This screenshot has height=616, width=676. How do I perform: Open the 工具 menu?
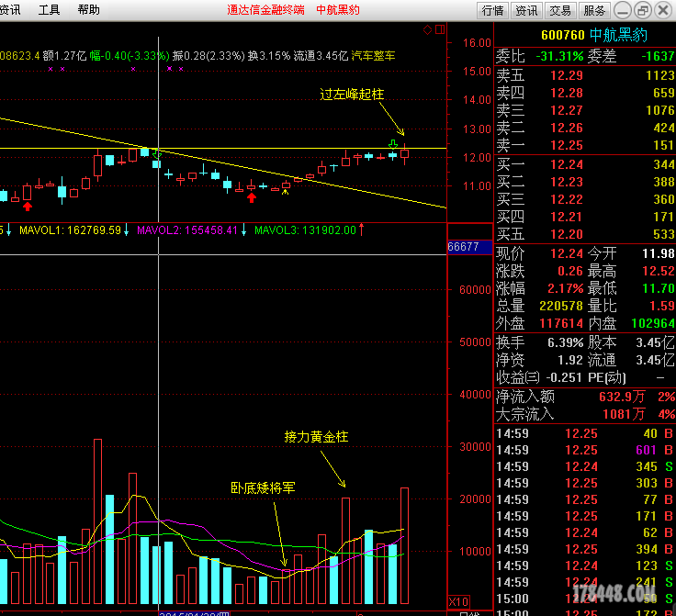point(49,10)
